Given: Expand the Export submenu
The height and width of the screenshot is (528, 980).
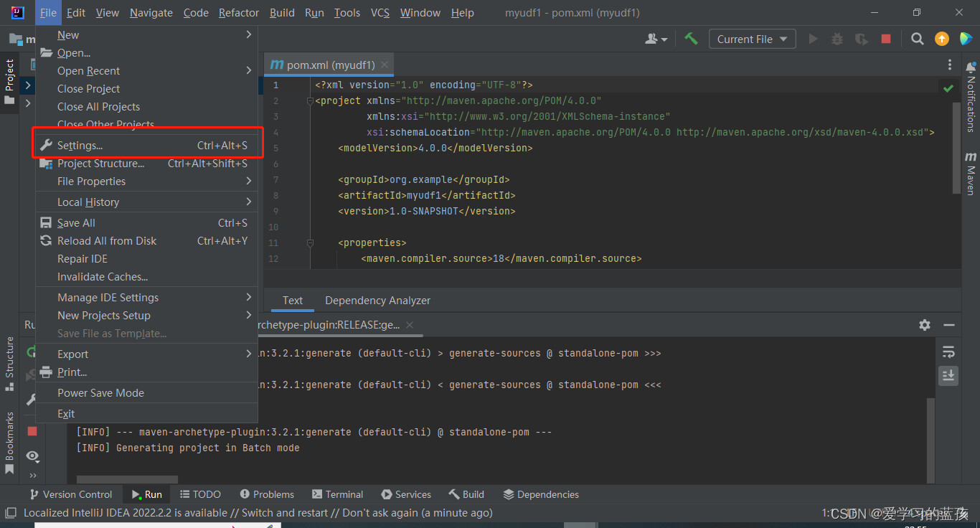Looking at the screenshot, I should (x=146, y=354).
